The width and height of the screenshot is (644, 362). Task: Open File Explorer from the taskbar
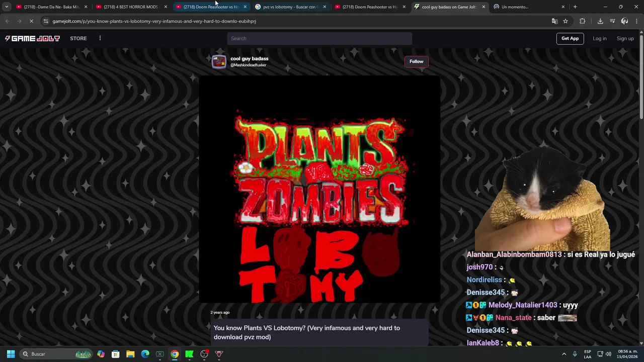pyautogui.click(x=130, y=354)
